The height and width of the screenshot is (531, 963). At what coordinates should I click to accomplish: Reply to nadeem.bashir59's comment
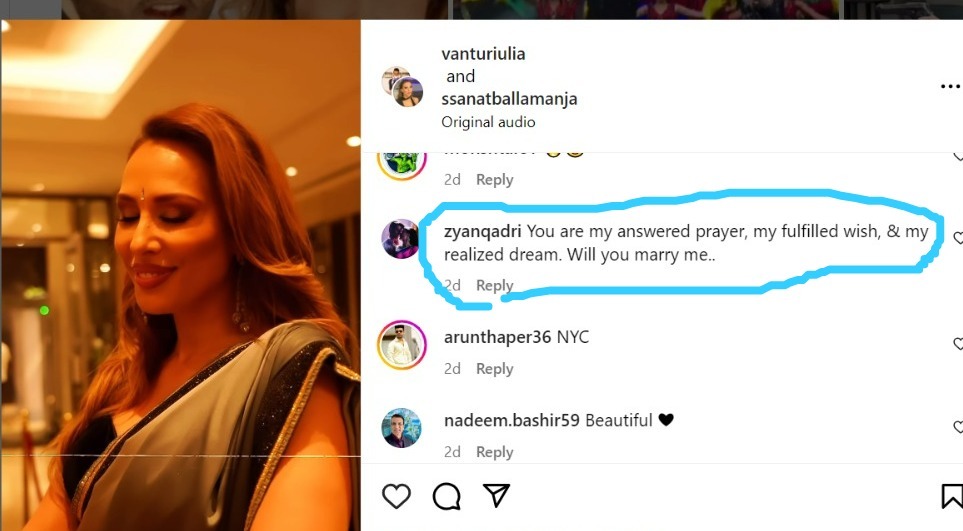point(494,452)
